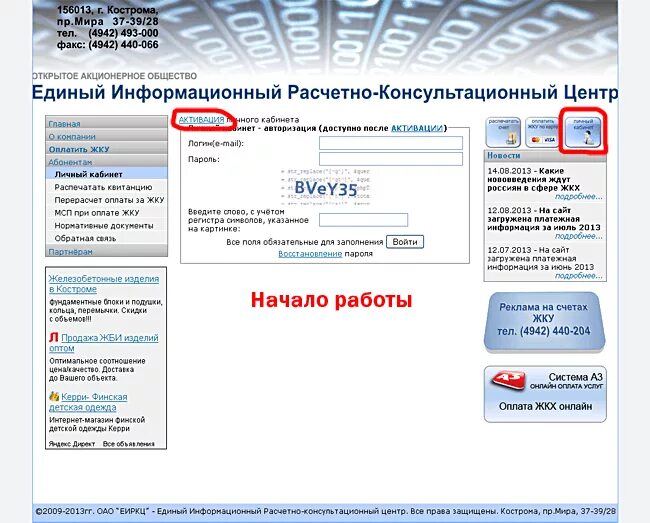This screenshot has height=523, width=650.
Task: Click the 12.08.2013 news headline text
Action: coord(544,219)
